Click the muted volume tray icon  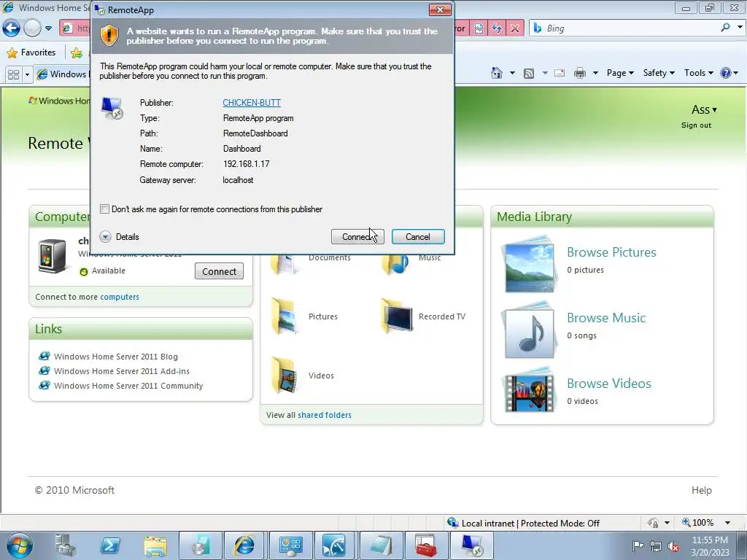pos(673,546)
